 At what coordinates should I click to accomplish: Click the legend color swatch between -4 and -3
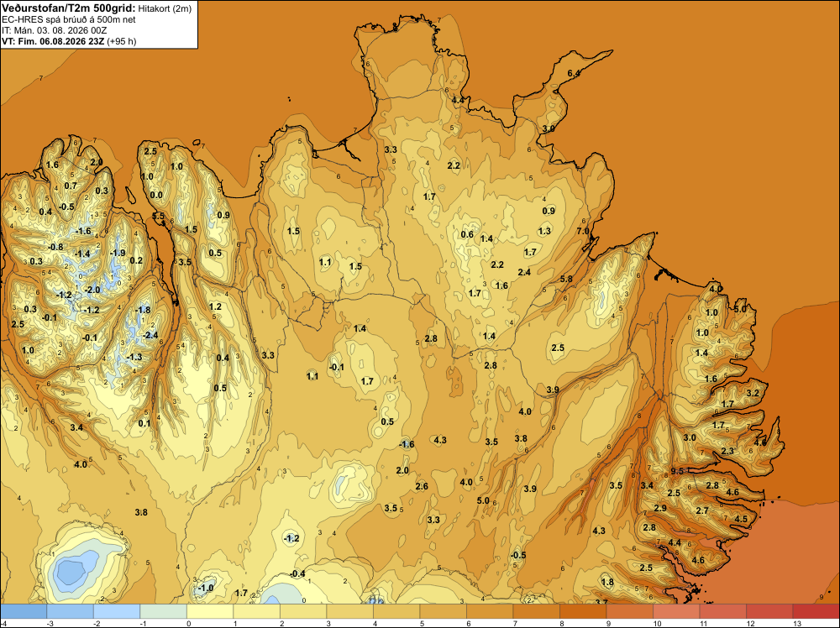[24, 611]
